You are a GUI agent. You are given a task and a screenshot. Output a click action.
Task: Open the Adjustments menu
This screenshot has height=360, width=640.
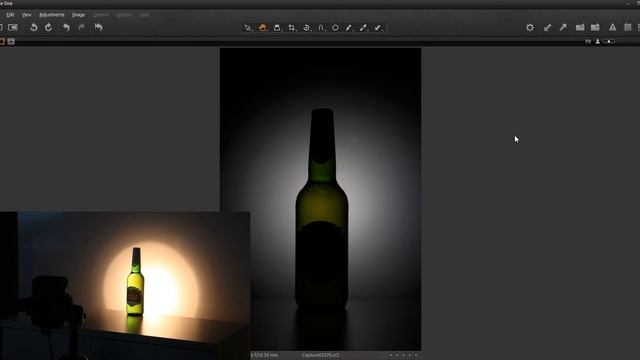click(x=51, y=15)
